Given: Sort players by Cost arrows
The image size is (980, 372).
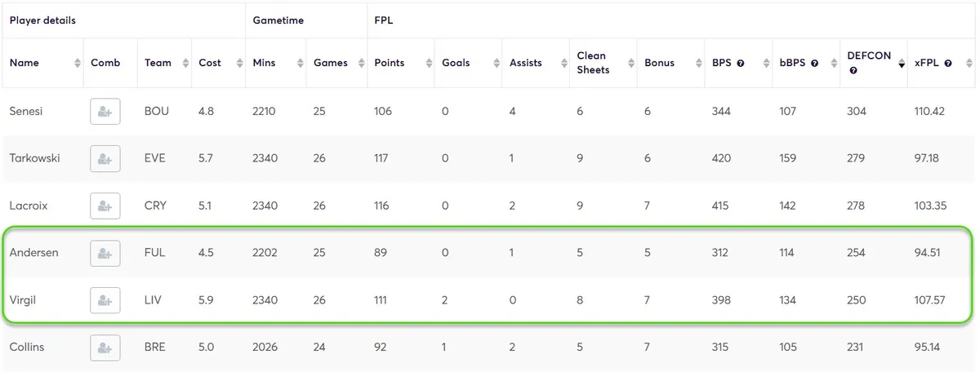Looking at the screenshot, I should click(239, 63).
